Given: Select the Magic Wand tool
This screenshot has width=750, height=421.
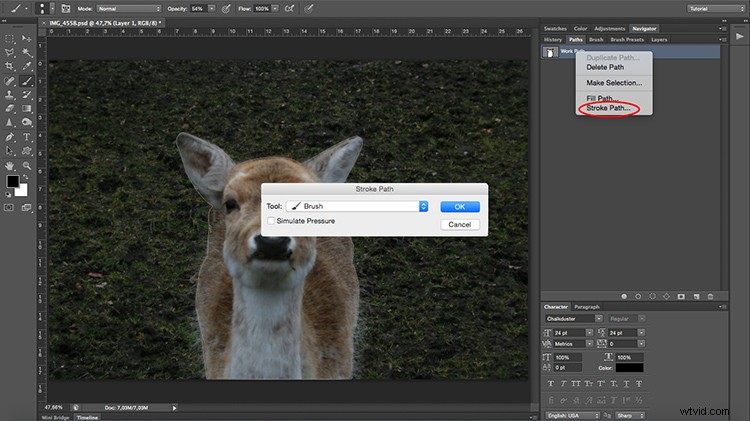Looking at the screenshot, I should (27, 52).
